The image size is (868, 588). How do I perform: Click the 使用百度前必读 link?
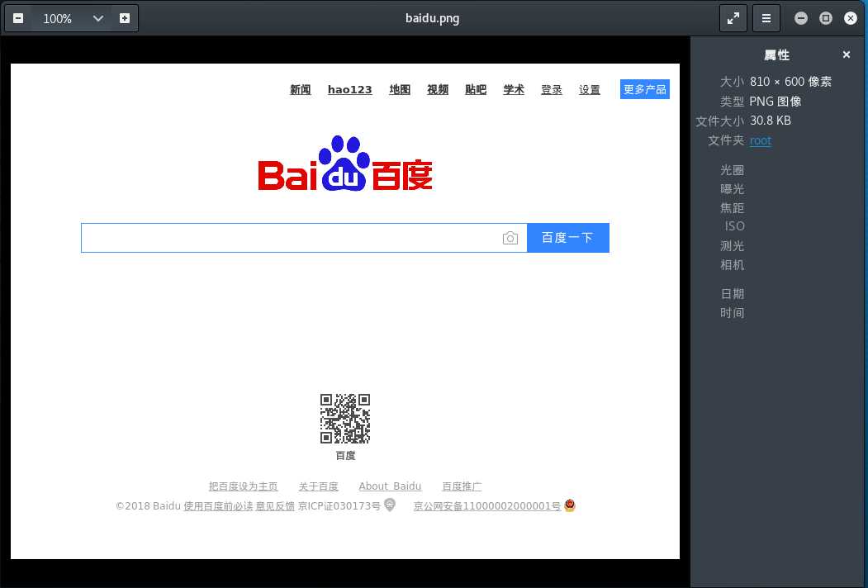[218, 506]
